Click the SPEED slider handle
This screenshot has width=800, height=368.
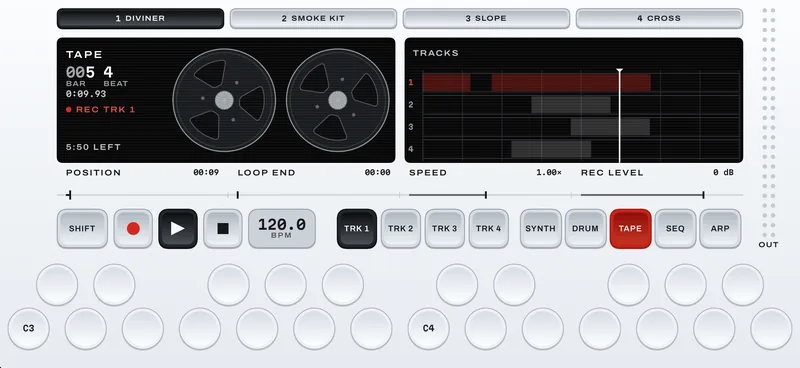tap(486, 195)
